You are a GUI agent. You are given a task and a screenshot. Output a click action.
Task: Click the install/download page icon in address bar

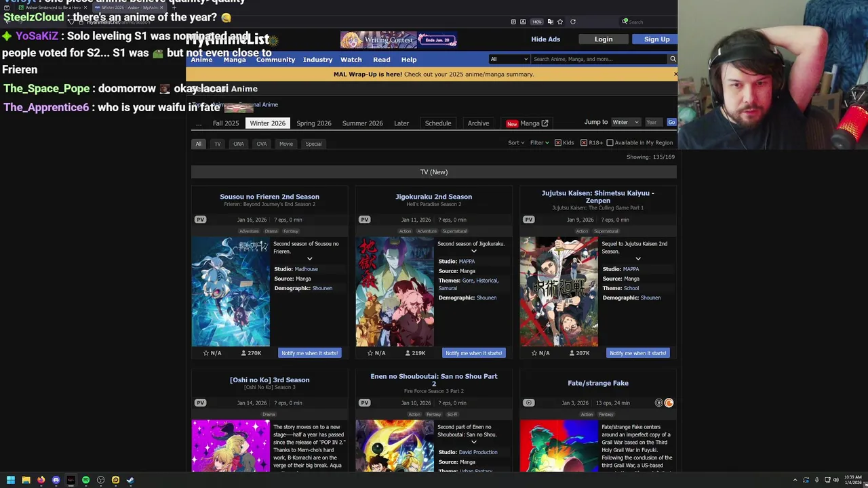coord(523,22)
